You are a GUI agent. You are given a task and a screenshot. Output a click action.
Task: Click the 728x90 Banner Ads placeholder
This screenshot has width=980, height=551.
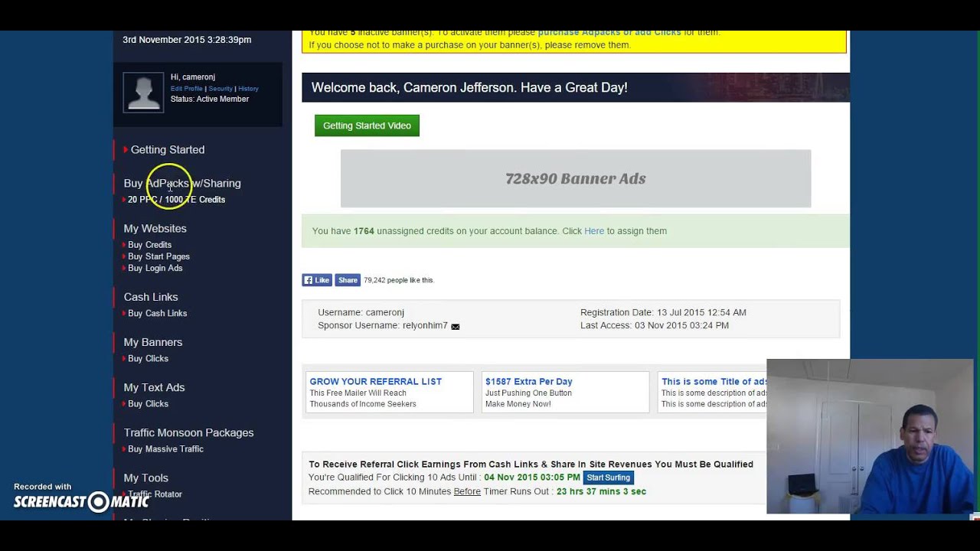pos(576,178)
